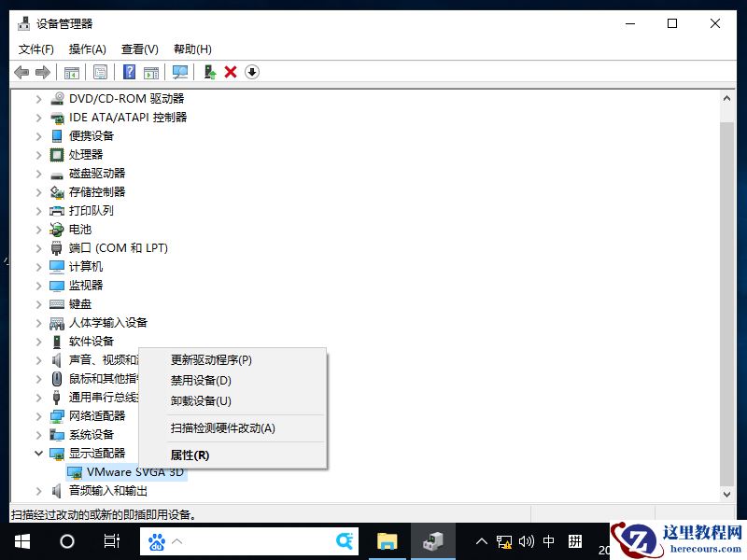Click the Forward navigation arrow icon
This screenshot has height=560, width=747.
[41, 72]
